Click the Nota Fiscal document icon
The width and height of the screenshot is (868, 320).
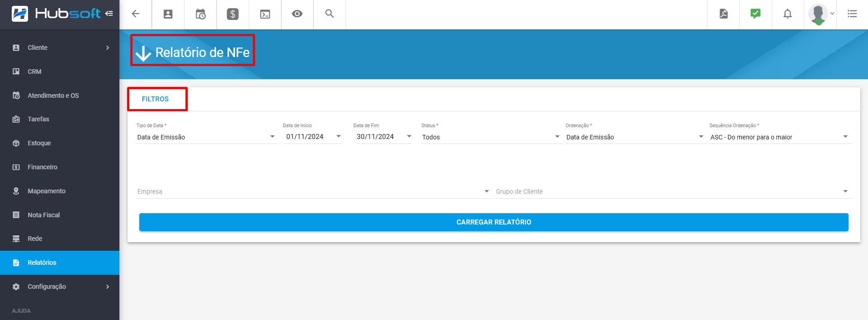16,215
